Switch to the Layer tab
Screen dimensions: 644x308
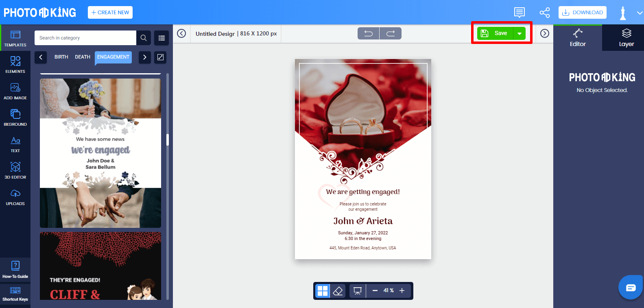626,37
